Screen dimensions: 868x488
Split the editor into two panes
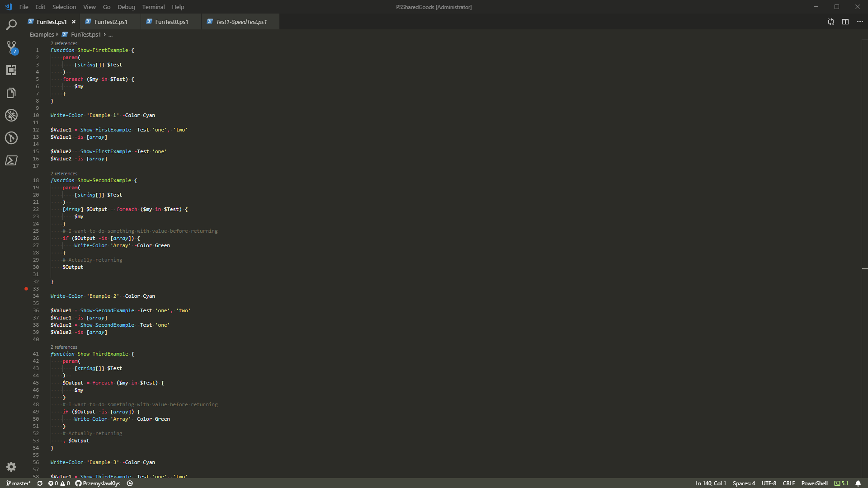click(845, 21)
